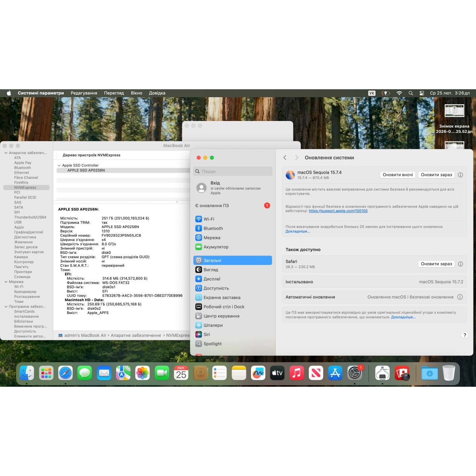Collapse the Мережа tree section

click(6, 282)
